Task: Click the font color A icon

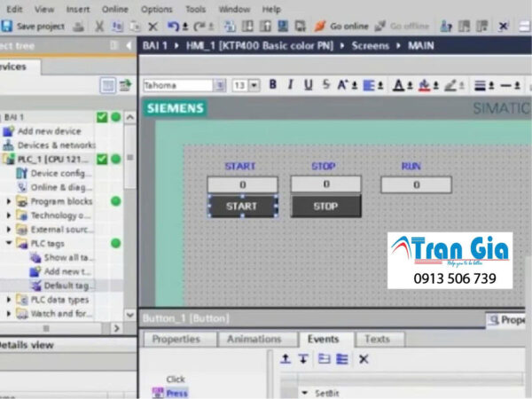Action: 398,85
